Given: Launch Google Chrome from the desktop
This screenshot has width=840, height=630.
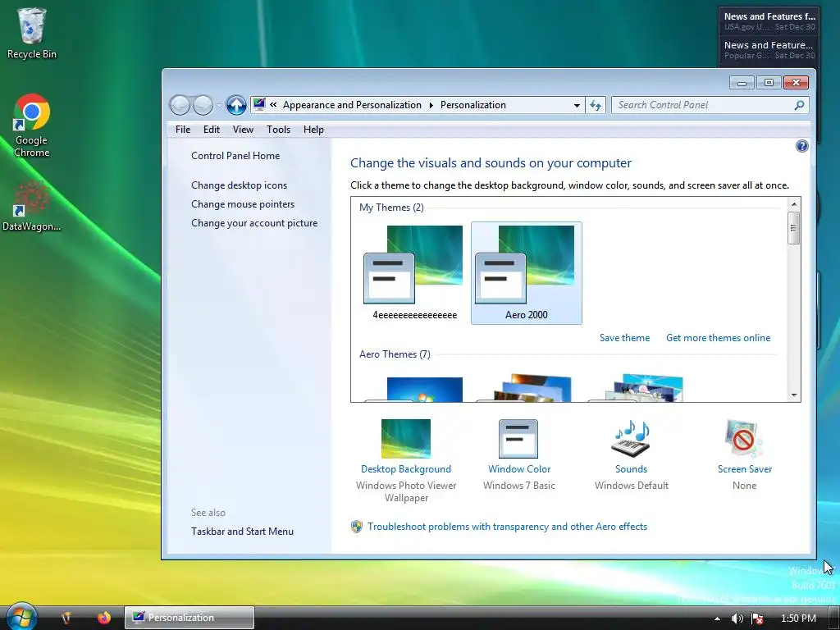Looking at the screenshot, I should (x=32, y=126).
